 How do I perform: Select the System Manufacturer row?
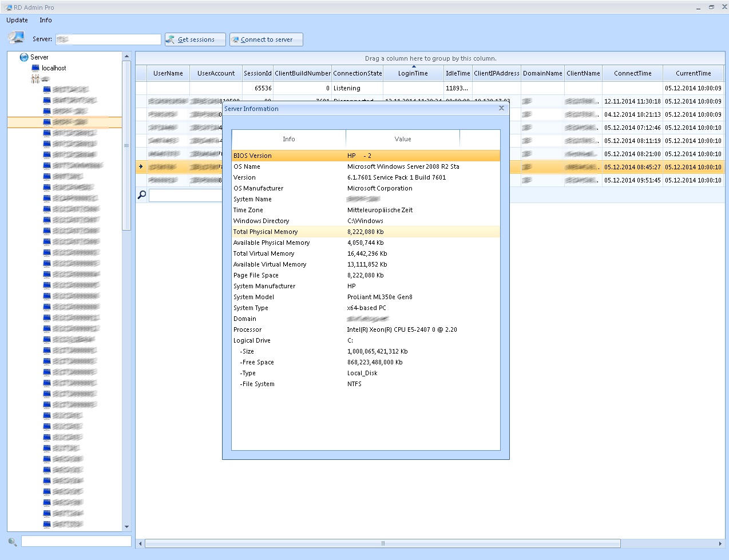[x=366, y=286]
